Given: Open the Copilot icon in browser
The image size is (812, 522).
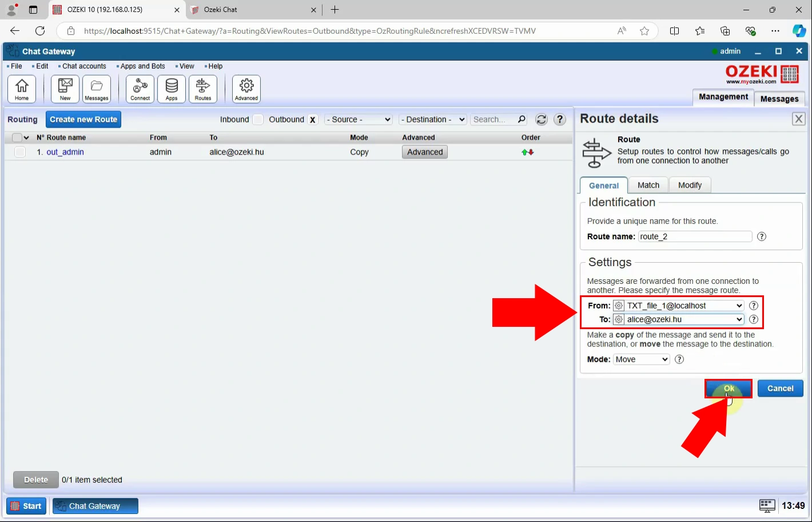Looking at the screenshot, I should click(x=799, y=31).
